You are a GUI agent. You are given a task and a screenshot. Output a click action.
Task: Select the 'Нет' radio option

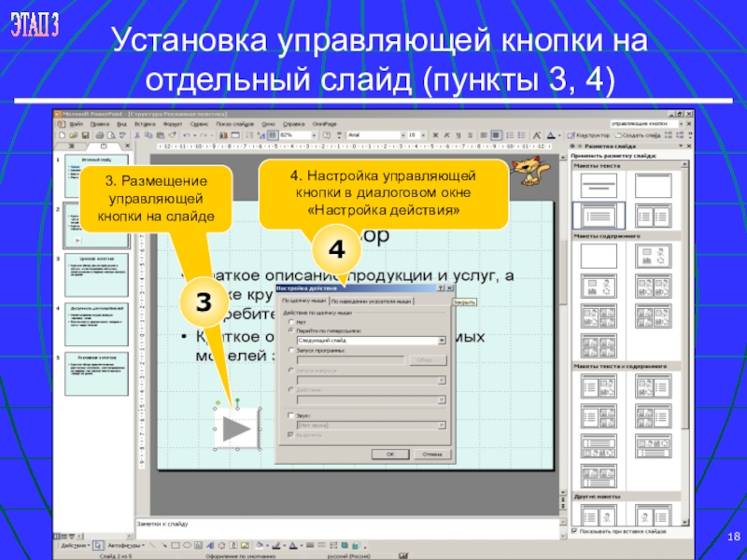pyautogui.click(x=291, y=322)
